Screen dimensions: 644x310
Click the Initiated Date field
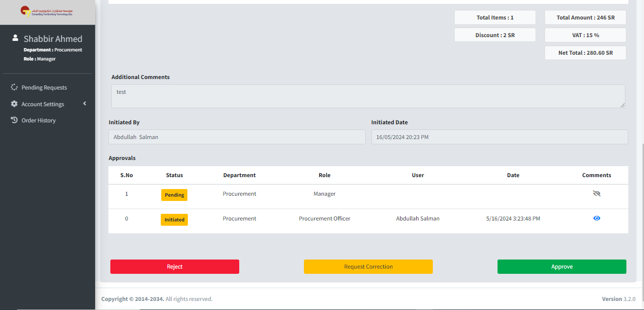(x=499, y=137)
